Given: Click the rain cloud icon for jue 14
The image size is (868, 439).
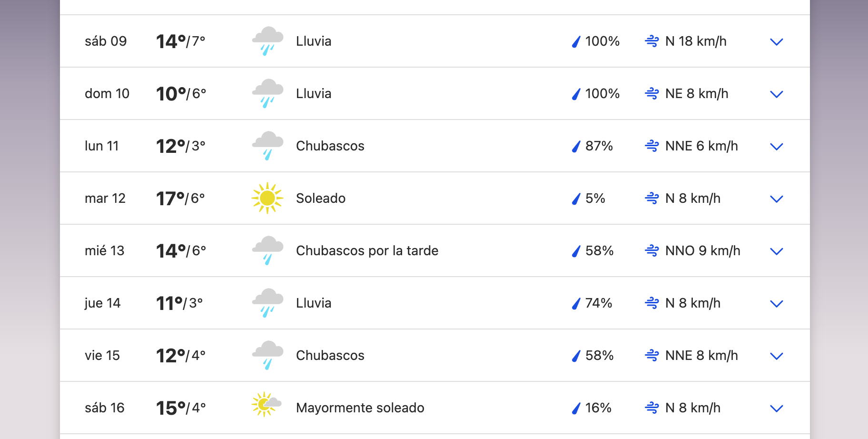Looking at the screenshot, I should coord(267,303).
